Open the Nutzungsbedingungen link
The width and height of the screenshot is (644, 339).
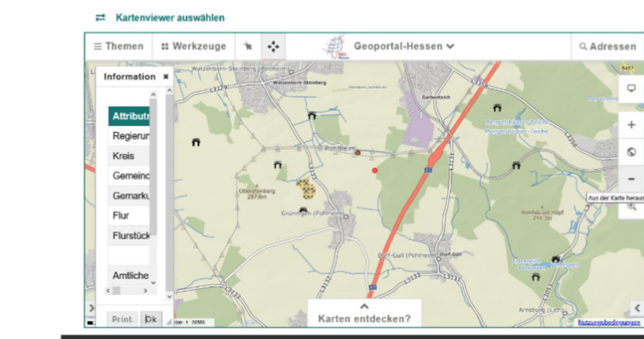[608, 323]
